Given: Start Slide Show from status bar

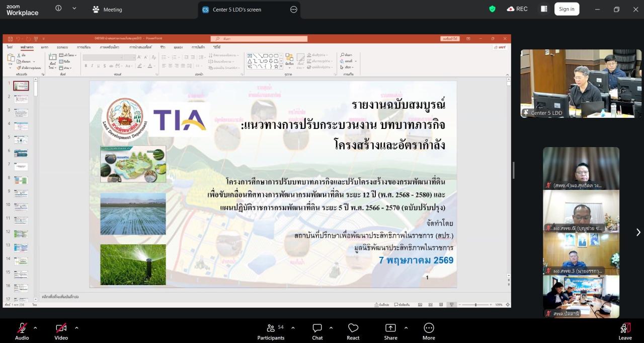Looking at the screenshot, I should [x=451, y=305].
